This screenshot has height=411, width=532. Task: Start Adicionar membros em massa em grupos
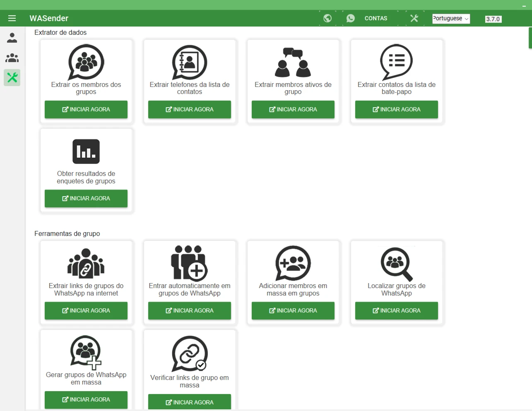pyautogui.click(x=293, y=310)
